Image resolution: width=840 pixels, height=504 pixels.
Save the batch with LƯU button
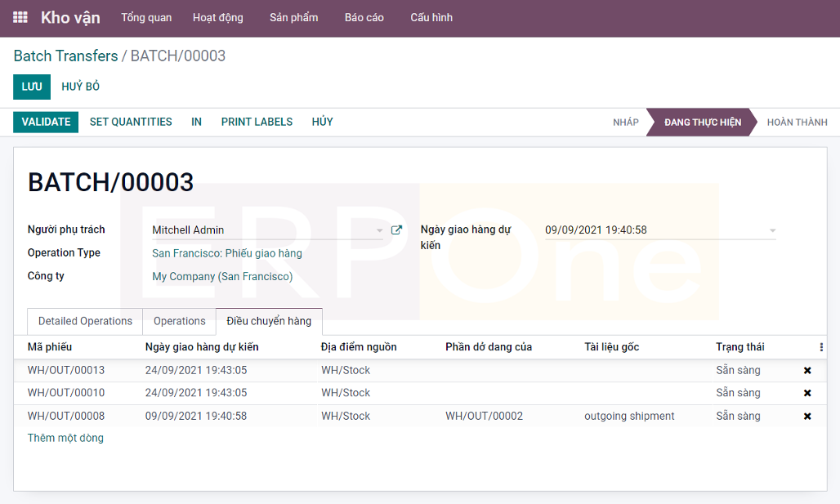(32, 87)
